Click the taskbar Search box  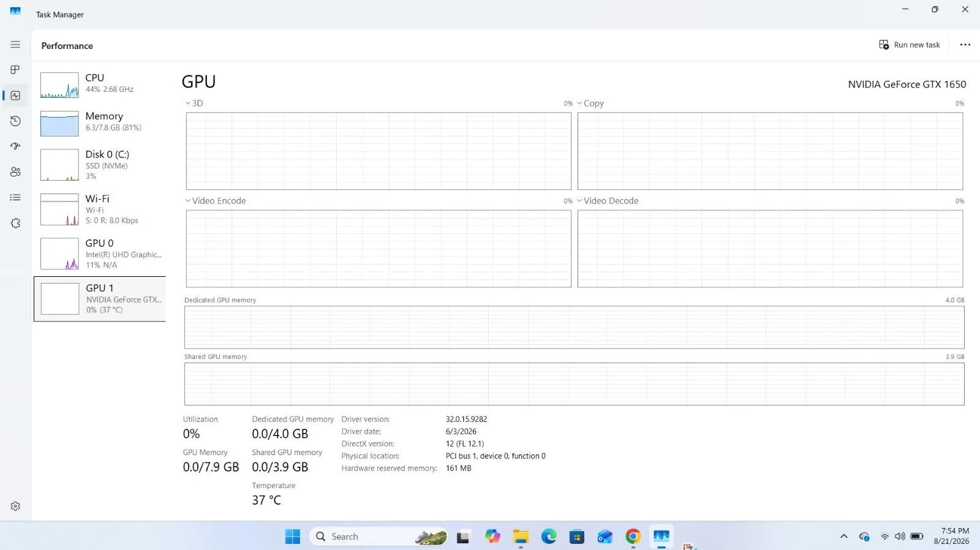coord(379,537)
